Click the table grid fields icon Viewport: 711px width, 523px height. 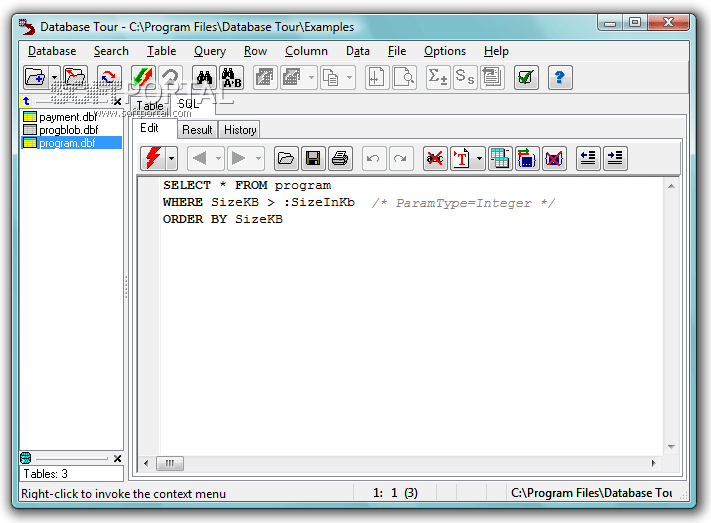tap(500, 158)
